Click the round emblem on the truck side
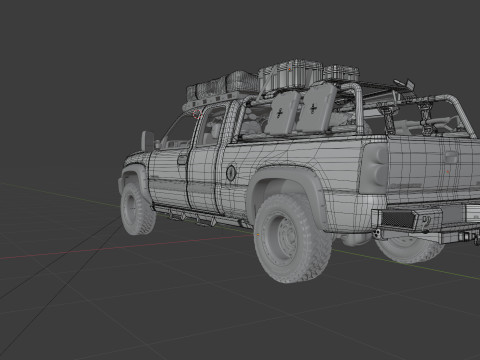This screenshot has width=480, height=360. [x=231, y=173]
